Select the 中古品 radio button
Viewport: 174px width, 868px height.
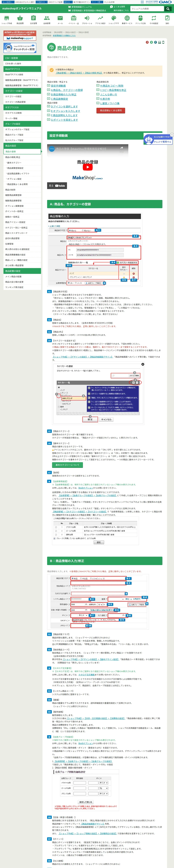click(x=81, y=578)
